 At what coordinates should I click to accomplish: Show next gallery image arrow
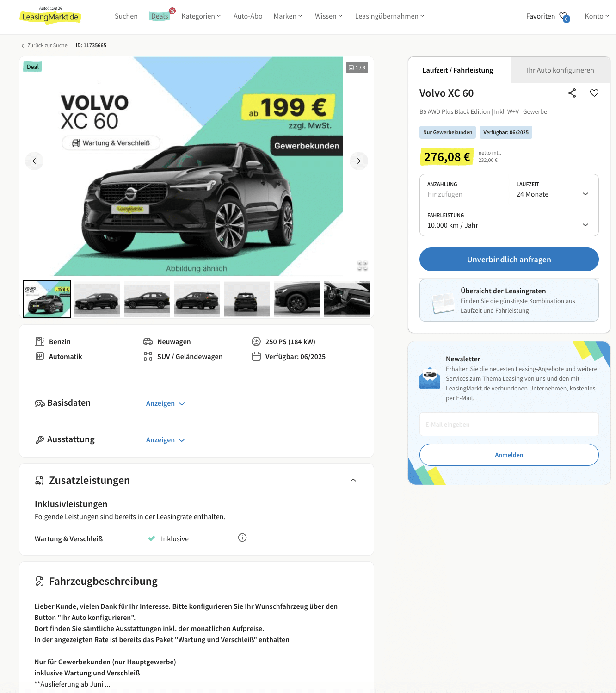(358, 161)
